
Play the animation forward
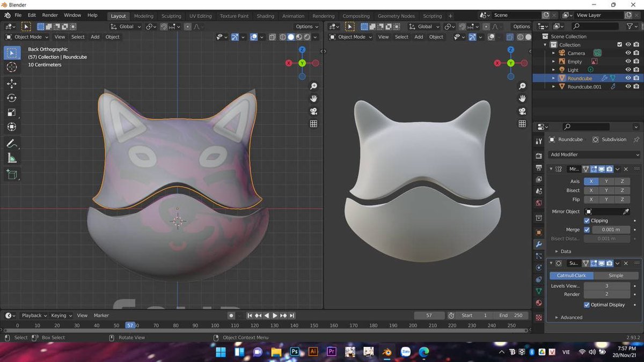click(275, 315)
